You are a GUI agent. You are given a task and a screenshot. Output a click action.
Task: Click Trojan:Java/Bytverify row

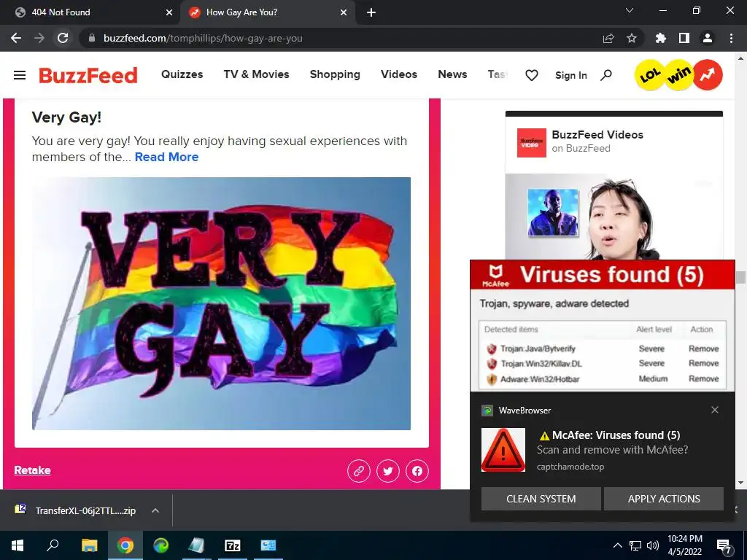pyautogui.click(x=602, y=349)
